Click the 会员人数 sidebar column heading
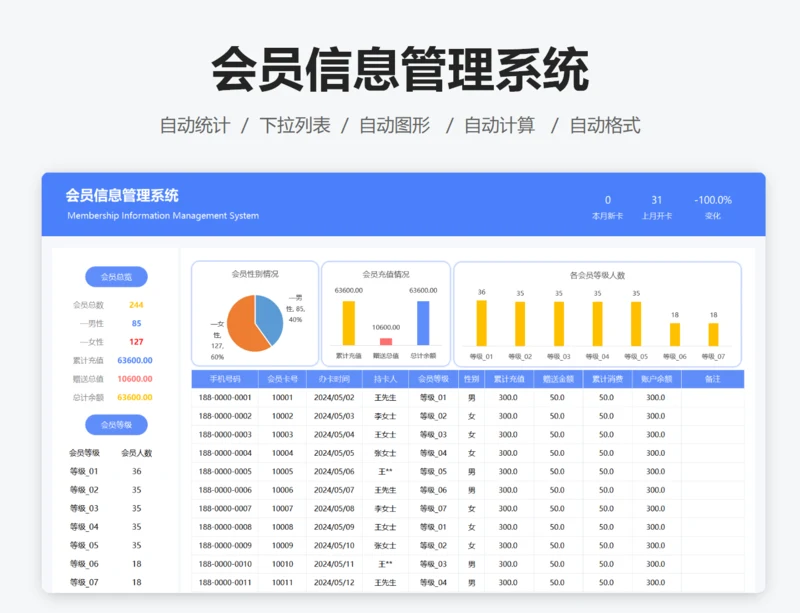 (x=136, y=453)
